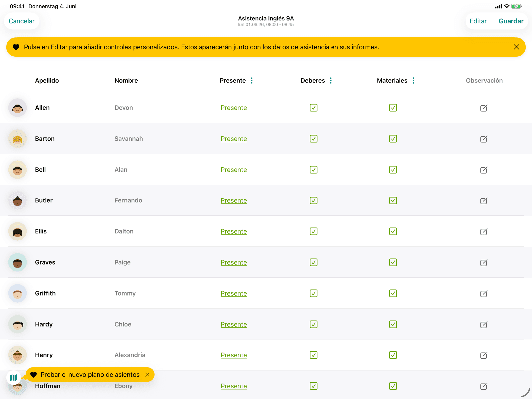Tap Cancelar to discard attendance
Screen dimensions: 532x399
(22, 21)
